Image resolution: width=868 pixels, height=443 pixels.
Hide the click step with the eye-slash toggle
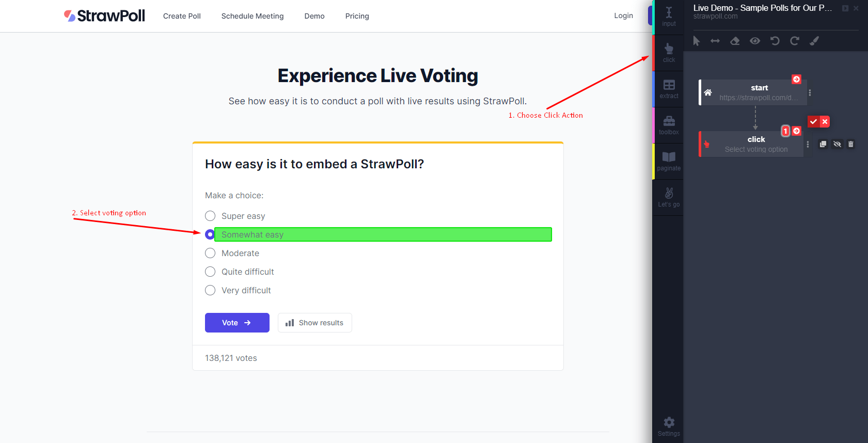pyautogui.click(x=837, y=144)
